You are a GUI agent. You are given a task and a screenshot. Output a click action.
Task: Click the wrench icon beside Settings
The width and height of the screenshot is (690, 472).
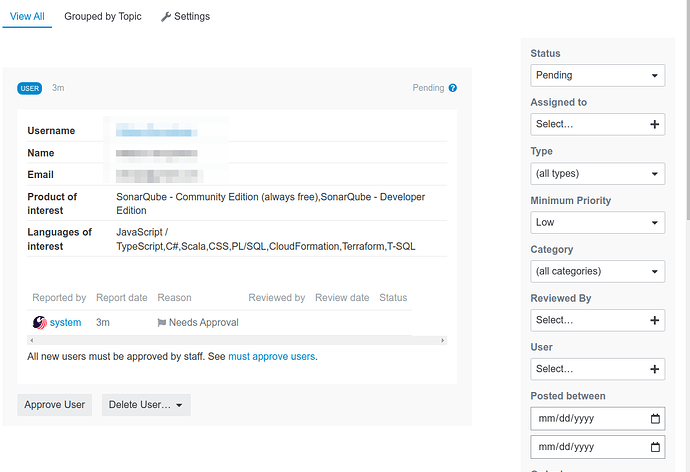[x=165, y=17]
